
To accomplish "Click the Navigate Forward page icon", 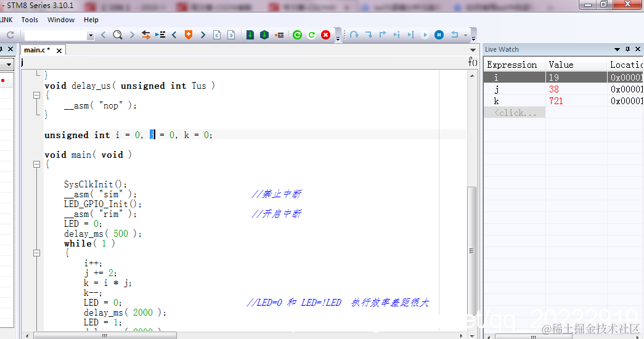I will tap(231, 35).
